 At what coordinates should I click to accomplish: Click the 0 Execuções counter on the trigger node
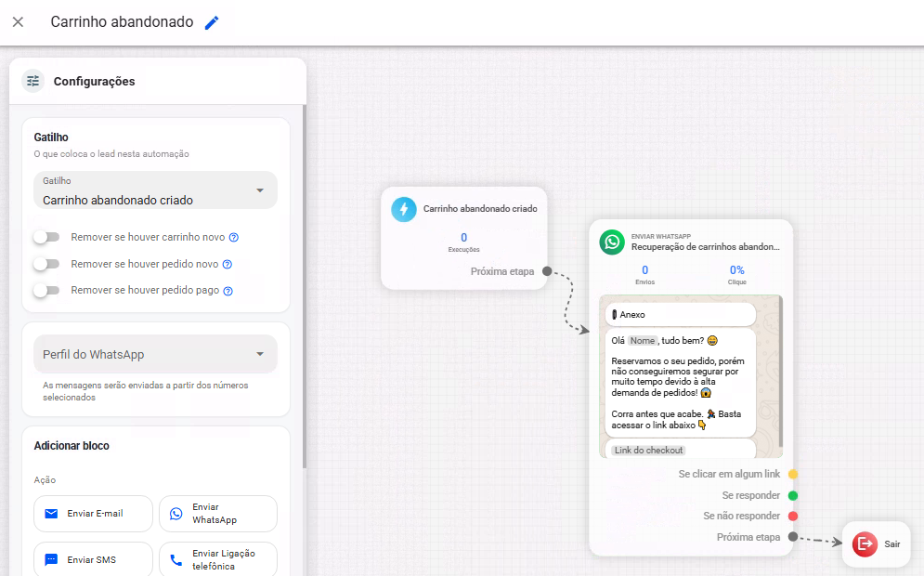463,242
